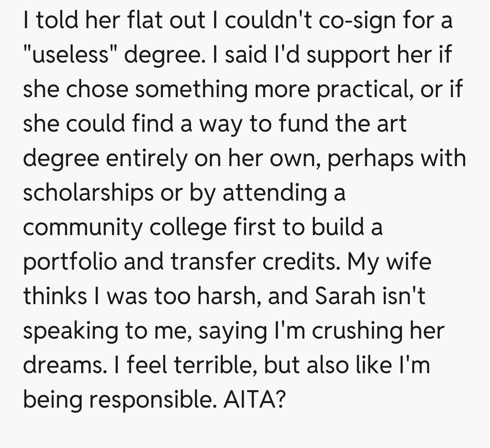
Task: Click the word "portfolio"
Action: (x=69, y=262)
